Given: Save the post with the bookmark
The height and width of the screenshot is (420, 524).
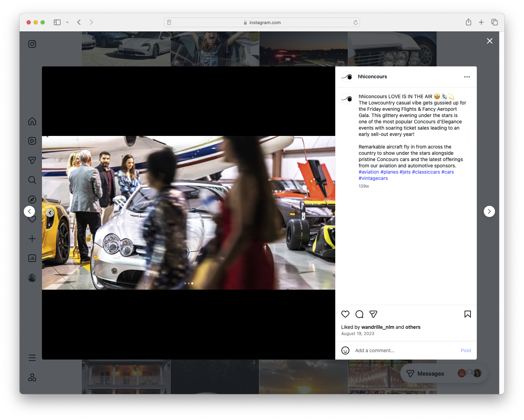Looking at the screenshot, I should 468,314.
